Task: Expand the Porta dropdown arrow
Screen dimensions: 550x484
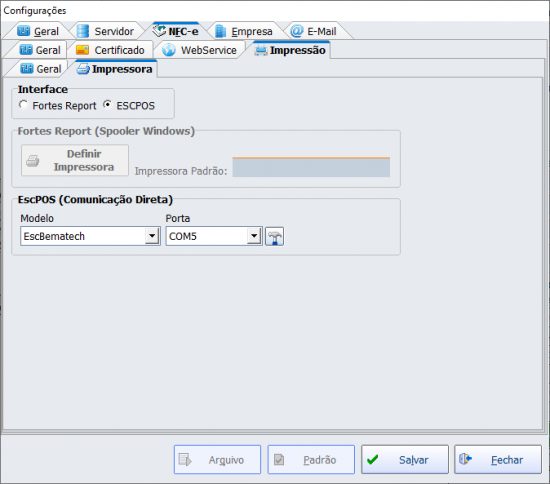Action: [254, 236]
